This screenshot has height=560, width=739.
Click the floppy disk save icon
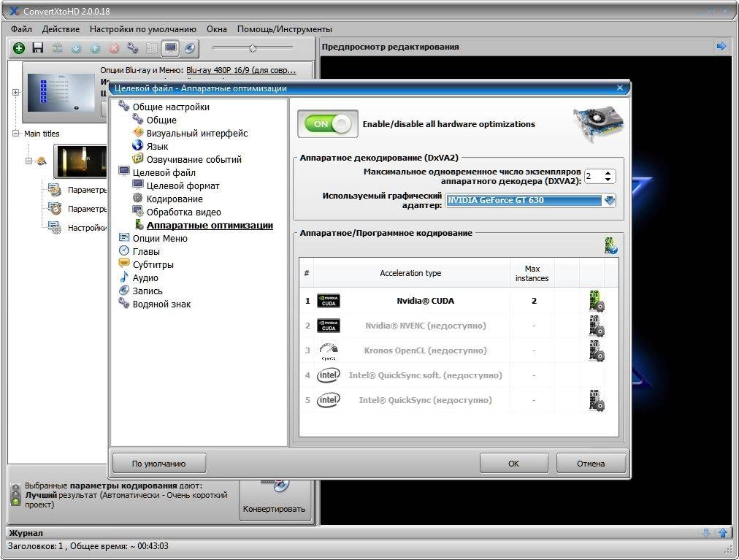pos(38,47)
